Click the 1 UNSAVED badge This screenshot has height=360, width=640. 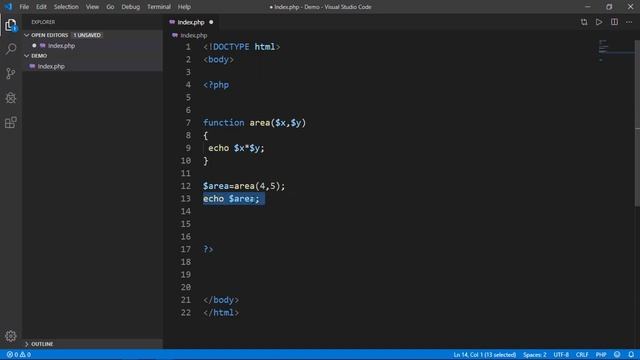click(87, 35)
